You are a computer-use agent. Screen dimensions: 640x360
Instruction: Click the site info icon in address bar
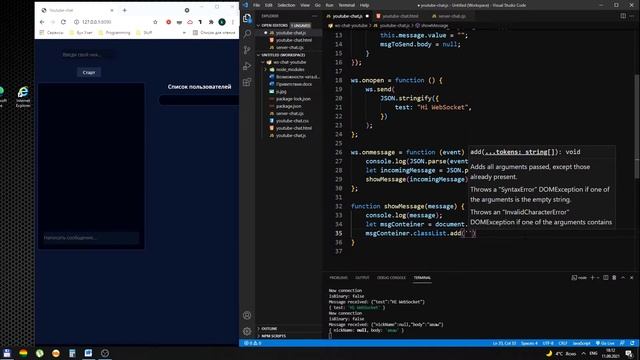(76, 22)
